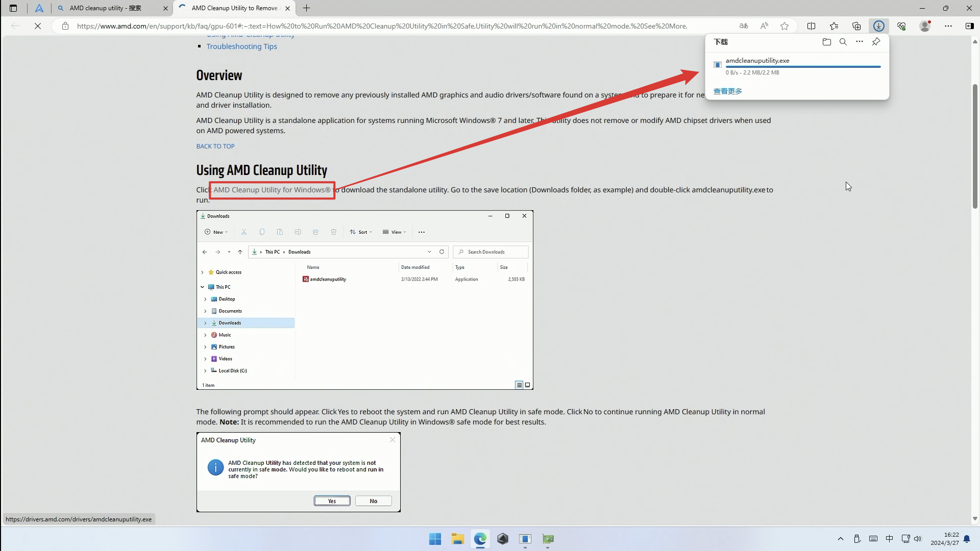Viewport: 980px width, 551px height.
Task: Open the Copilot sidebar
Action: click(x=969, y=26)
